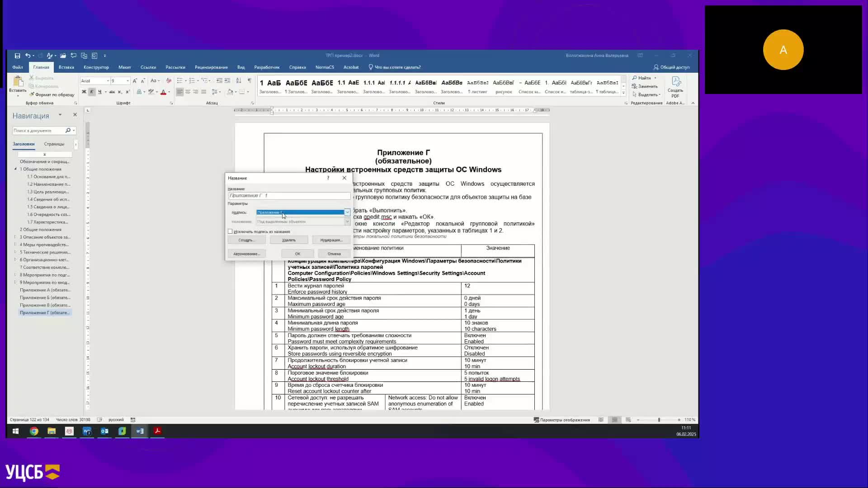Click the Save icon in quick access toolbar
This screenshot has width=868, height=488.
(x=17, y=56)
